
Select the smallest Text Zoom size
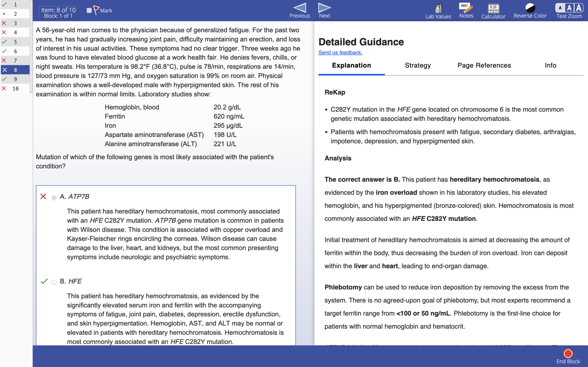pos(560,7)
